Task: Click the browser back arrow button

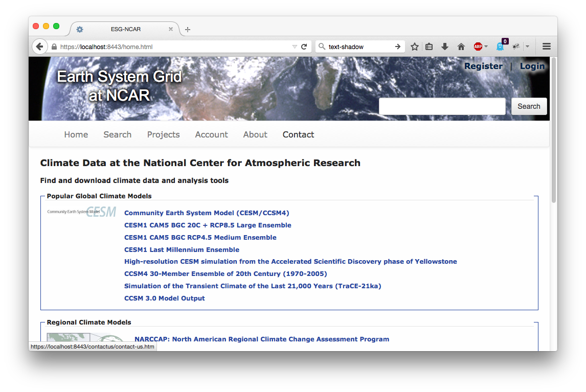Action: click(39, 47)
